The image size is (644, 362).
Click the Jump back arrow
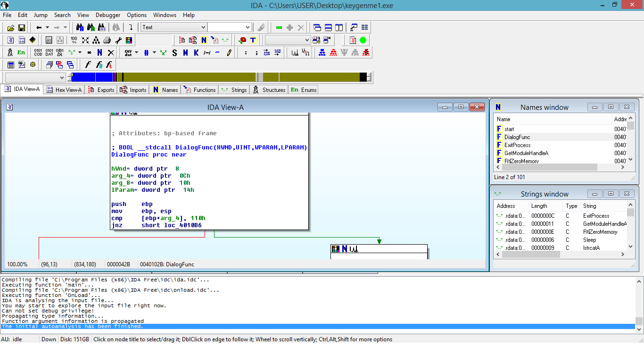pyautogui.click(x=39, y=28)
